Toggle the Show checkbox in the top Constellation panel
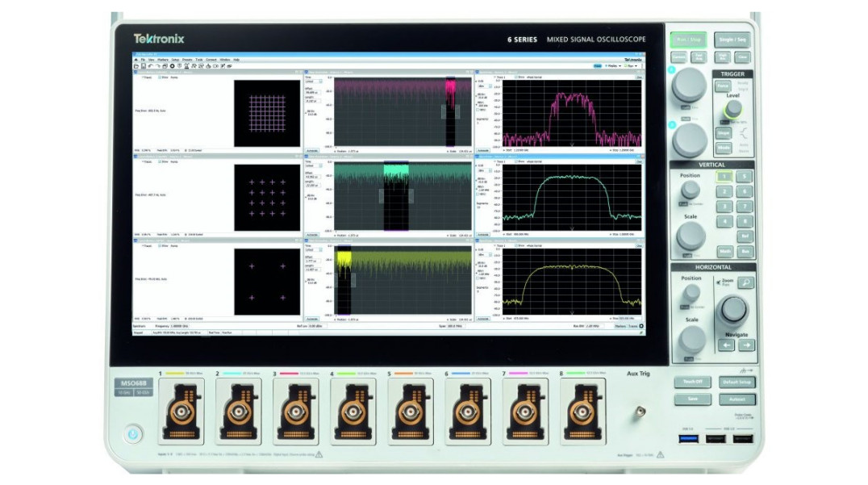Image resolution: width=868 pixels, height=485 pixels. tap(160, 77)
